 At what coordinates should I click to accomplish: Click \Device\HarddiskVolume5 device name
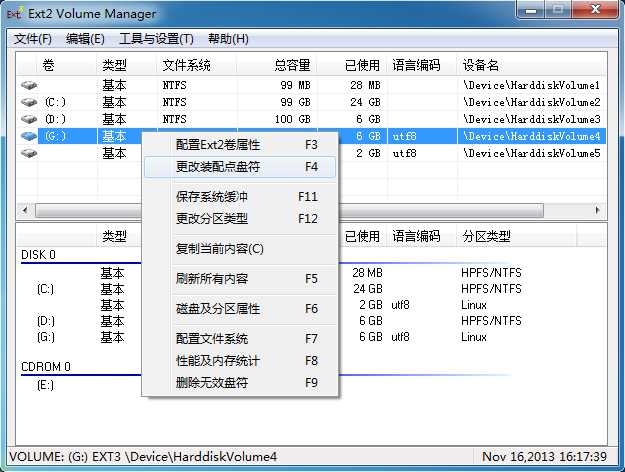point(531,153)
